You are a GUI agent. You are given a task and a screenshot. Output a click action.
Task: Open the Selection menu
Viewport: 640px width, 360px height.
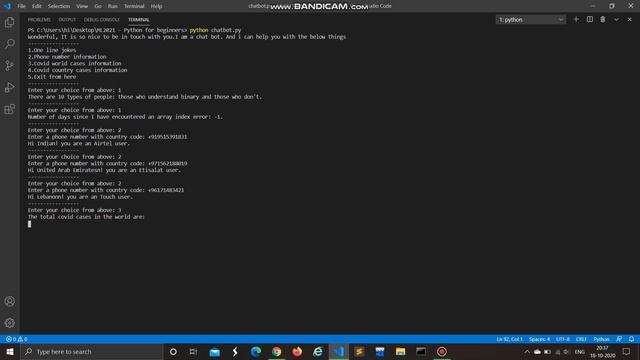(59, 6)
